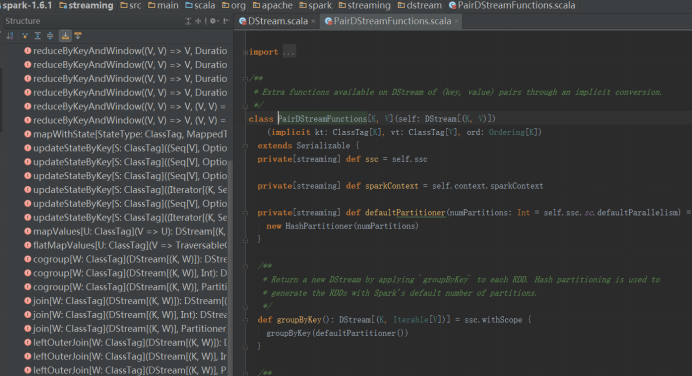Click the Collapse All icon below Structure title
The height and width of the screenshot is (376, 692).
(x=50, y=36)
